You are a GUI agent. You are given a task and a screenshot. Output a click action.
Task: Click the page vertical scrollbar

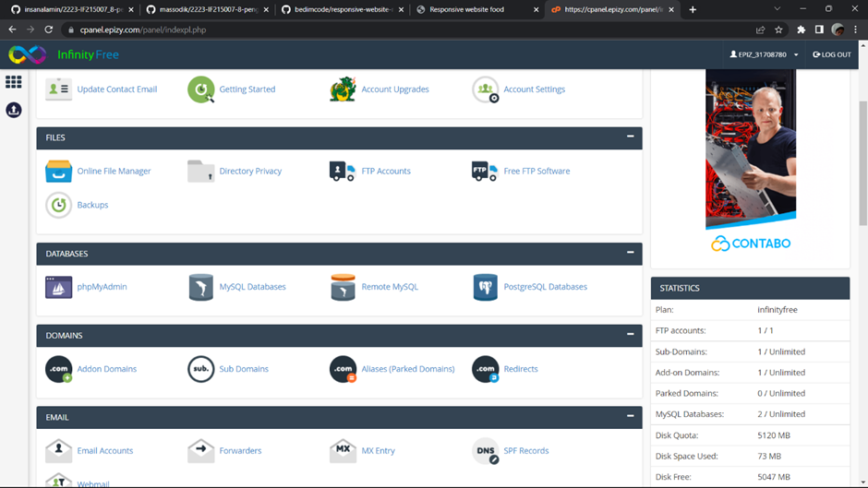pyautogui.click(x=862, y=164)
